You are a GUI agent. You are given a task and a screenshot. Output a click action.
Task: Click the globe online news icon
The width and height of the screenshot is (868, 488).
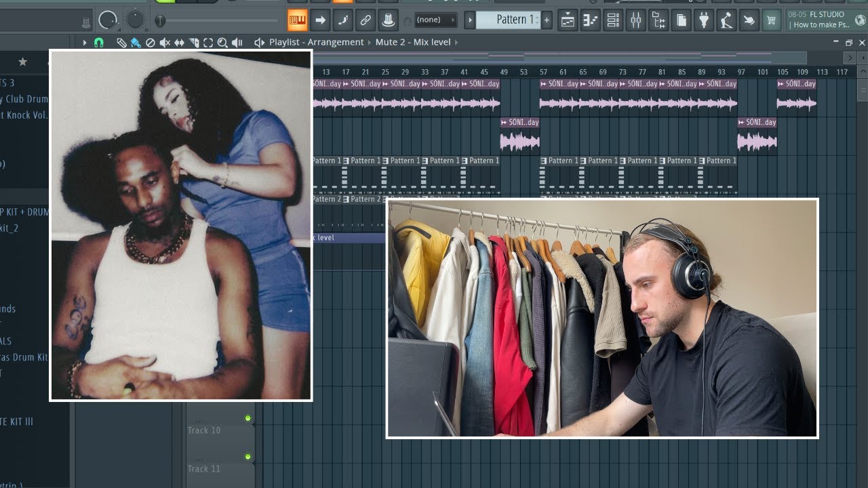(861, 20)
